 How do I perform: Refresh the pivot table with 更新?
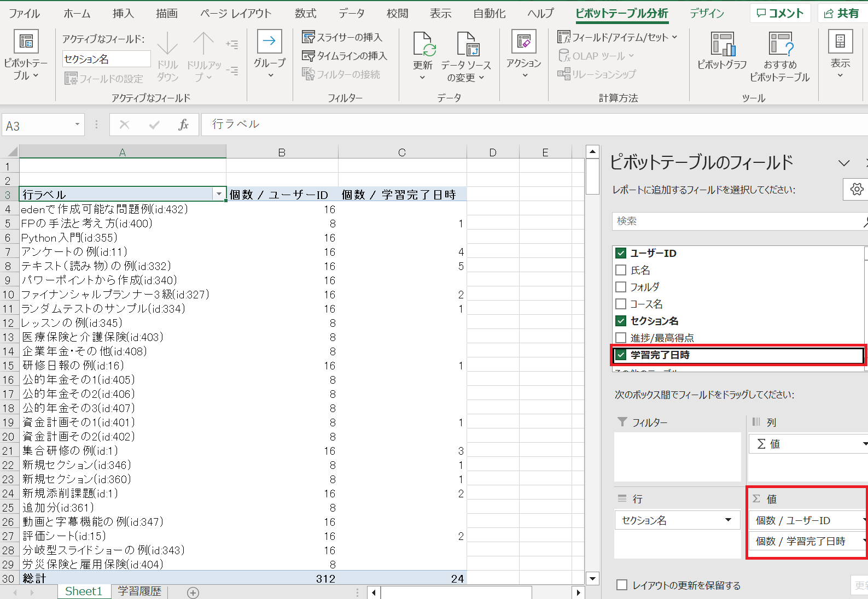pyautogui.click(x=423, y=56)
